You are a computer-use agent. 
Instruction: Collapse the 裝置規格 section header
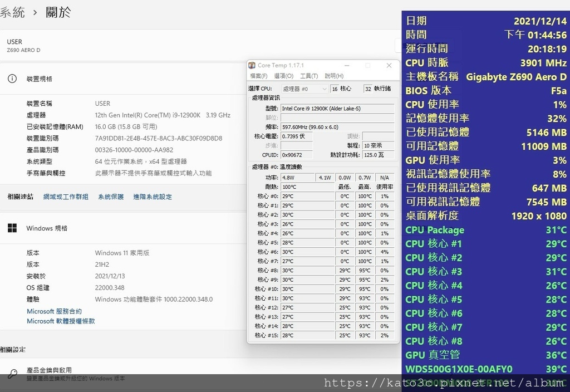(x=200, y=79)
